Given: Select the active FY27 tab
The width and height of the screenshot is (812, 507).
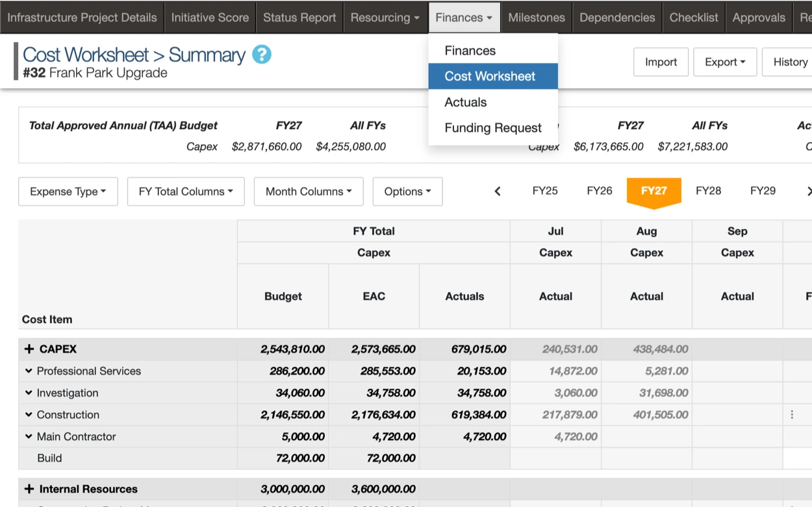Looking at the screenshot, I should point(654,191).
